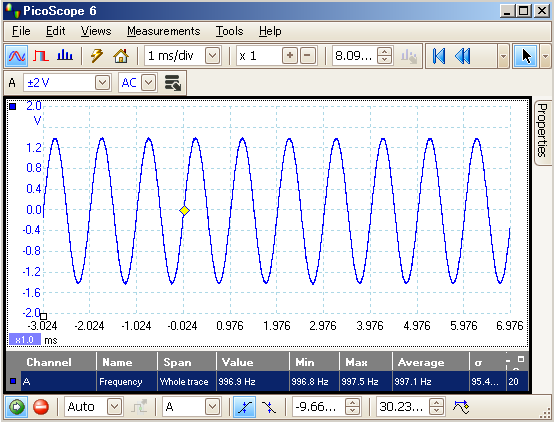Toggle rising edge trigger
Image resolution: width=554 pixels, height=422 pixels.
tap(244, 407)
